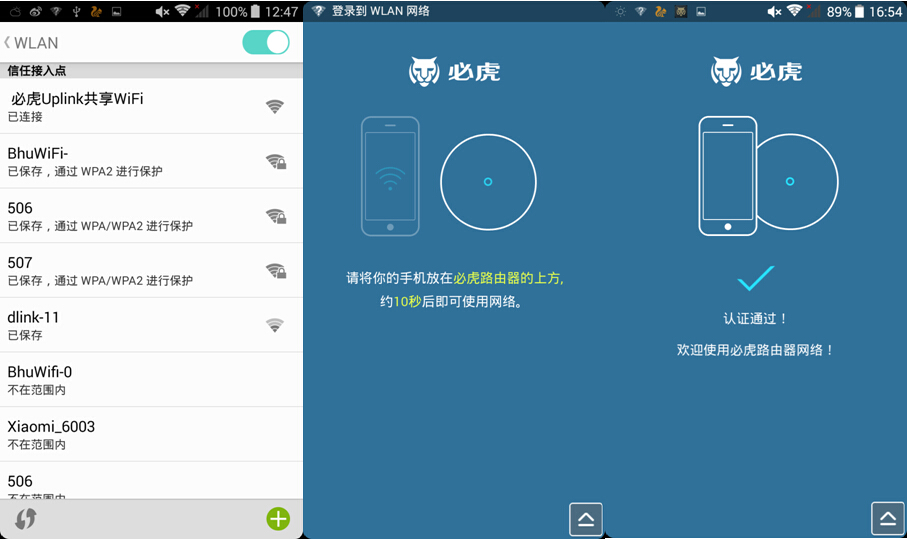
Task: Tap the brightness sun icon in right status bar
Action: point(620,12)
